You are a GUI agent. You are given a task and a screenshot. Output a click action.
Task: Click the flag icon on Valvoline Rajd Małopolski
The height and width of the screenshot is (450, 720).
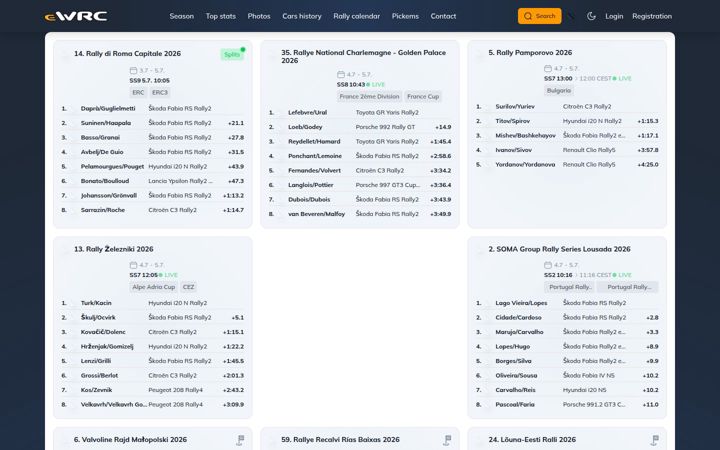click(x=240, y=440)
